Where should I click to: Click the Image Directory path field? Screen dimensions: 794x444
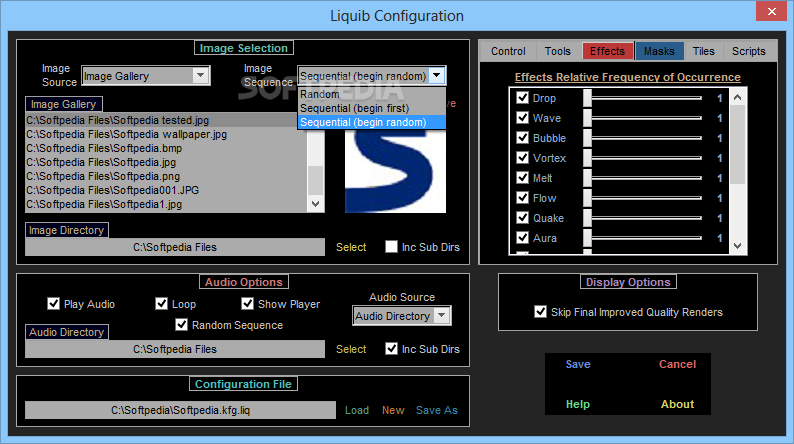[x=175, y=247]
